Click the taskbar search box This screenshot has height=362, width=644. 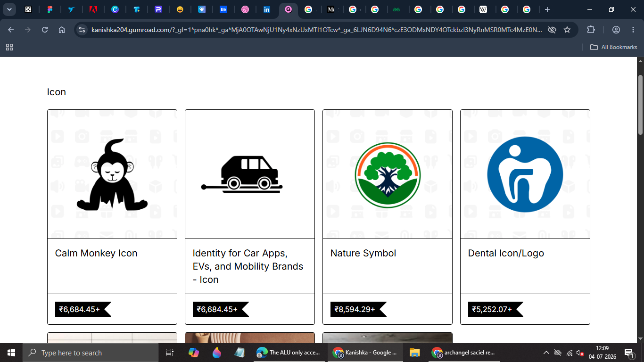(x=90, y=353)
